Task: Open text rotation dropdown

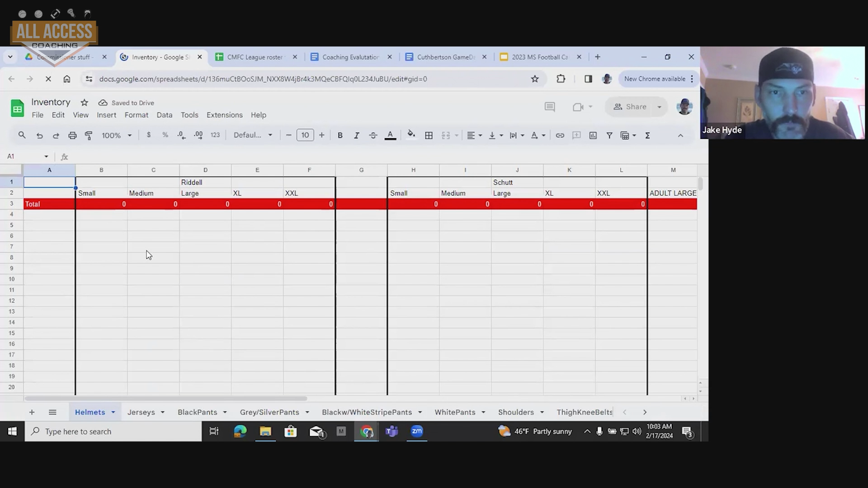Action: (x=538, y=135)
